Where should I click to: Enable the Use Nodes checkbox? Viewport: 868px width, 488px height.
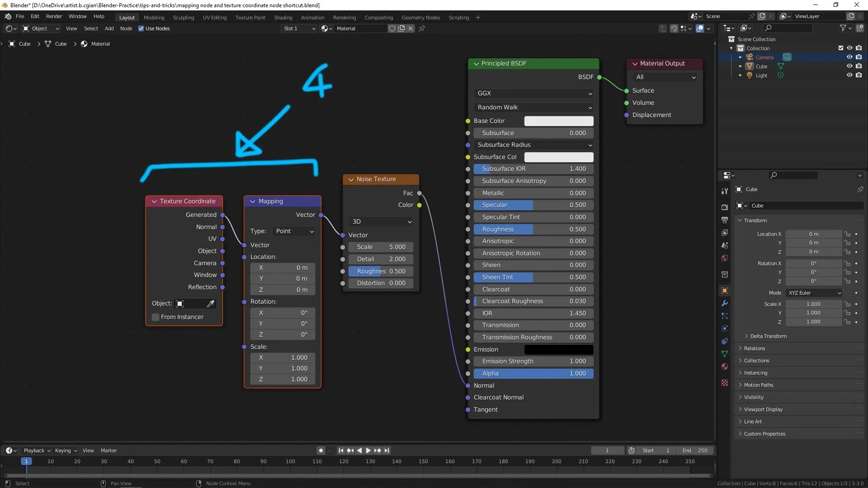coord(142,28)
